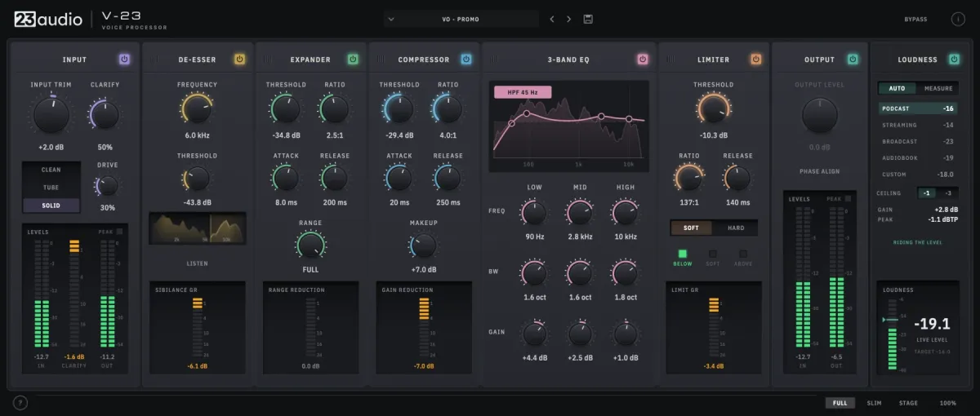This screenshot has height=416, width=980.
Task: Grab the Compressor module drag handle
Action: click(x=379, y=59)
